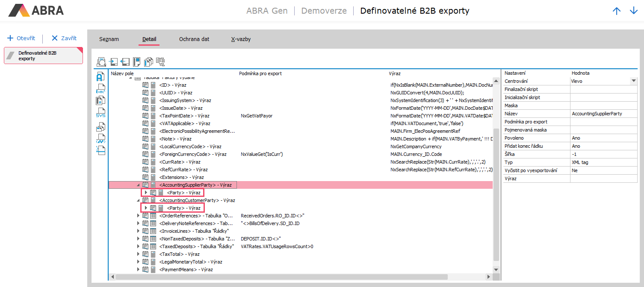644x287 pixels.
Task: Click the copy documents toolbar icon
Action: [x=148, y=62]
